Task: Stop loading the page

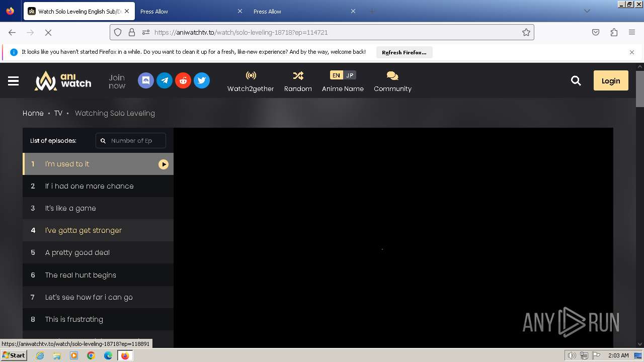Action: point(48,32)
